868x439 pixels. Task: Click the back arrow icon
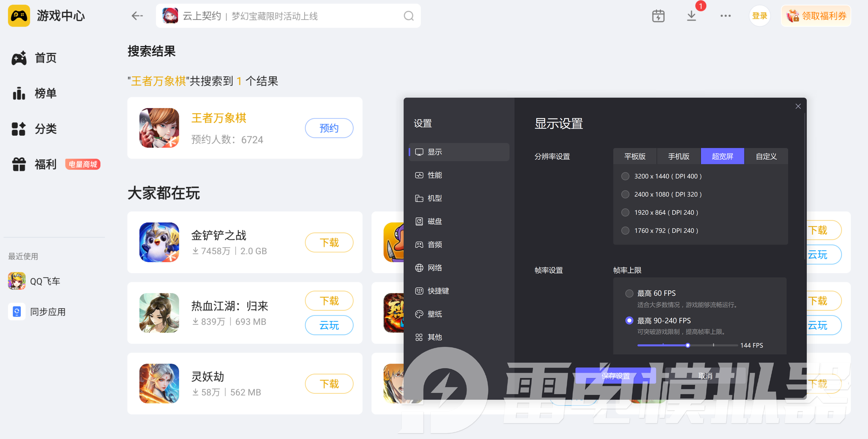coord(137,16)
